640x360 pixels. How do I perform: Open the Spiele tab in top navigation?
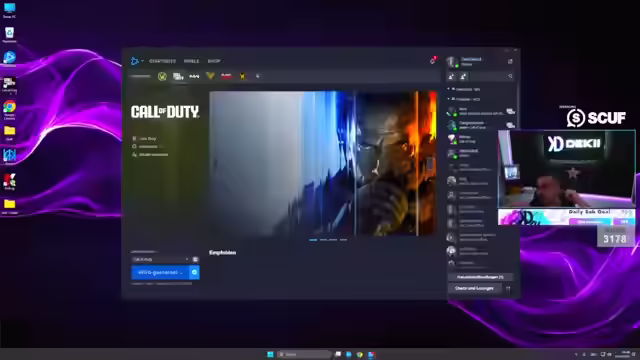coord(191,61)
